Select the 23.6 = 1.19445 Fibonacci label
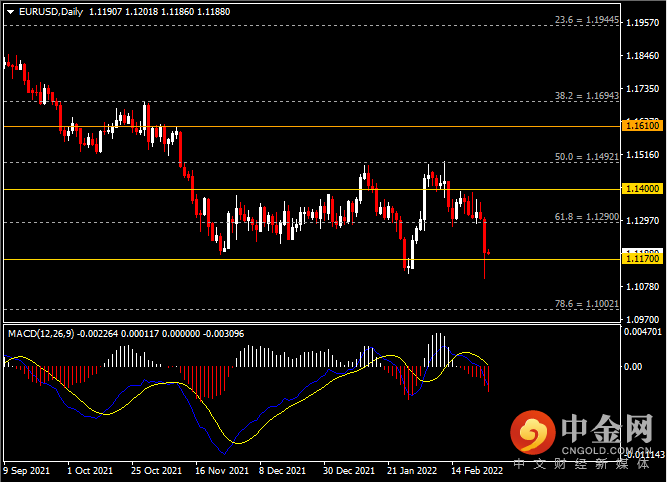Viewport: 667px width, 482px height. click(587, 20)
